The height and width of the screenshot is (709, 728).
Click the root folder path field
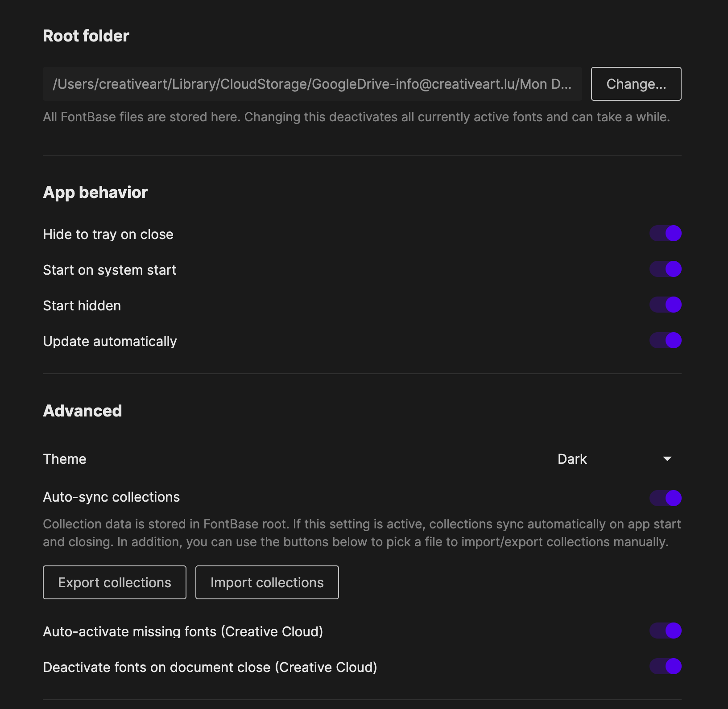(312, 84)
